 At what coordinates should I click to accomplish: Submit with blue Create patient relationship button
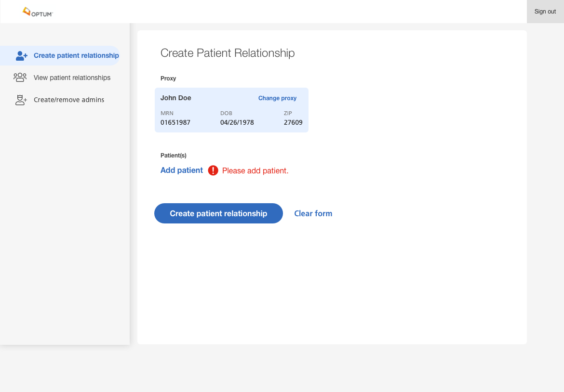(x=218, y=213)
